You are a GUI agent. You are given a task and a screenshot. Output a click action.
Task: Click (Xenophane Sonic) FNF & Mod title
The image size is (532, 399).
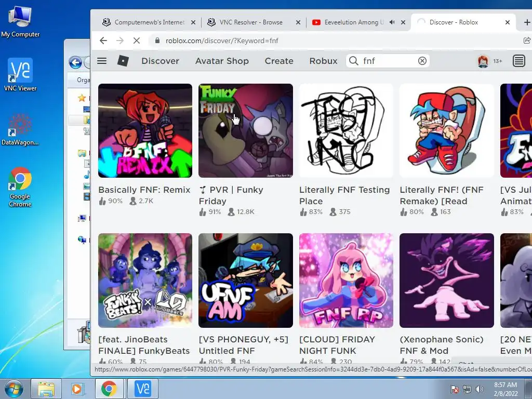[442, 345]
